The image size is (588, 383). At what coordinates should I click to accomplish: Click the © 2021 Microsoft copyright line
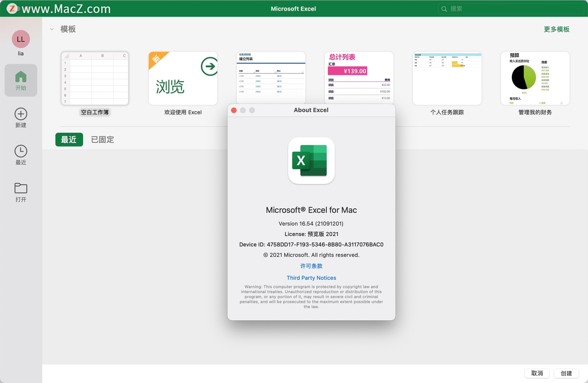311,255
